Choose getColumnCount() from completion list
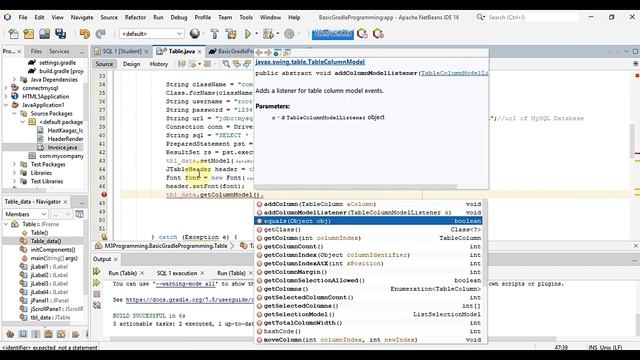640x360 pixels. tap(368, 247)
